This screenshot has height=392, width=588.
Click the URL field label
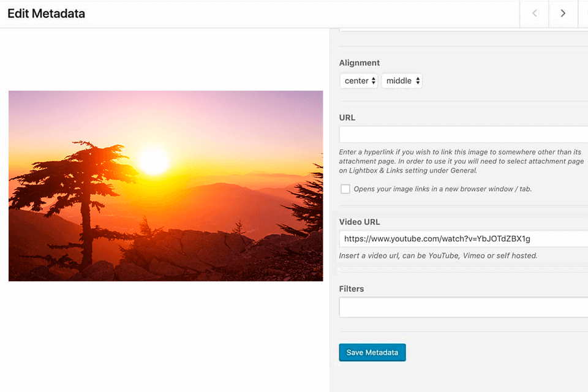(x=347, y=118)
